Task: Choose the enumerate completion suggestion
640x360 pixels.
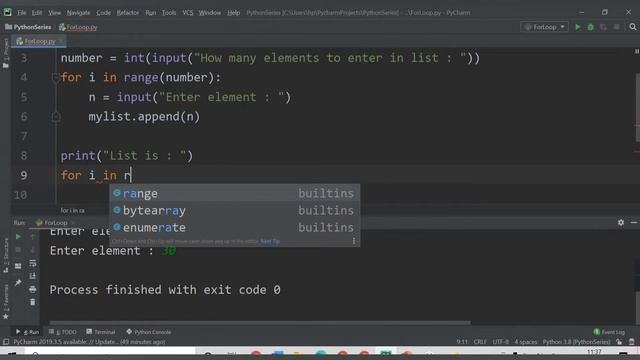Action: [234, 227]
